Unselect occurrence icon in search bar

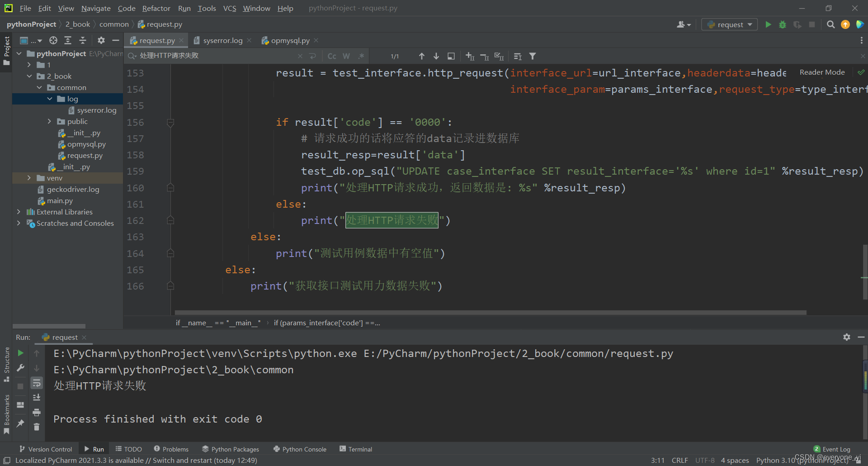[485, 56]
